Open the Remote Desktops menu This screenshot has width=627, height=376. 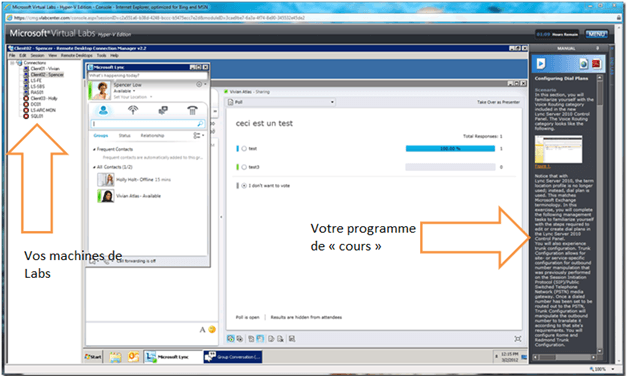pyautogui.click(x=76, y=55)
